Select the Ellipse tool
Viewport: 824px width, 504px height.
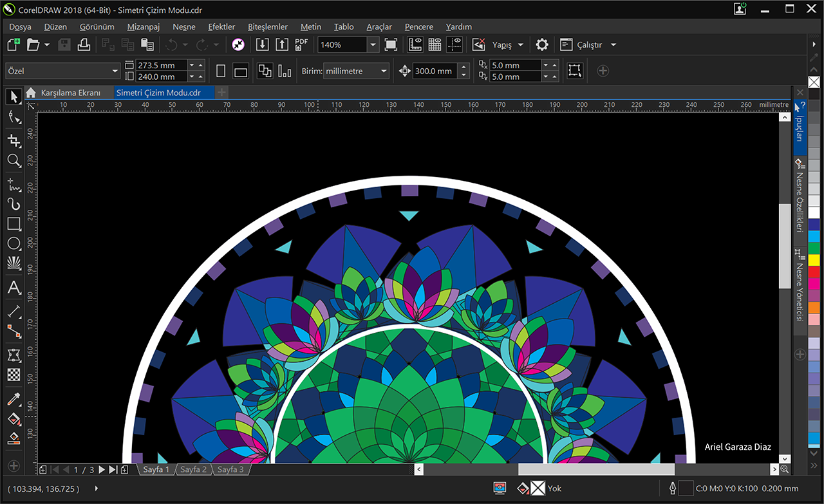click(x=14, y=243)
